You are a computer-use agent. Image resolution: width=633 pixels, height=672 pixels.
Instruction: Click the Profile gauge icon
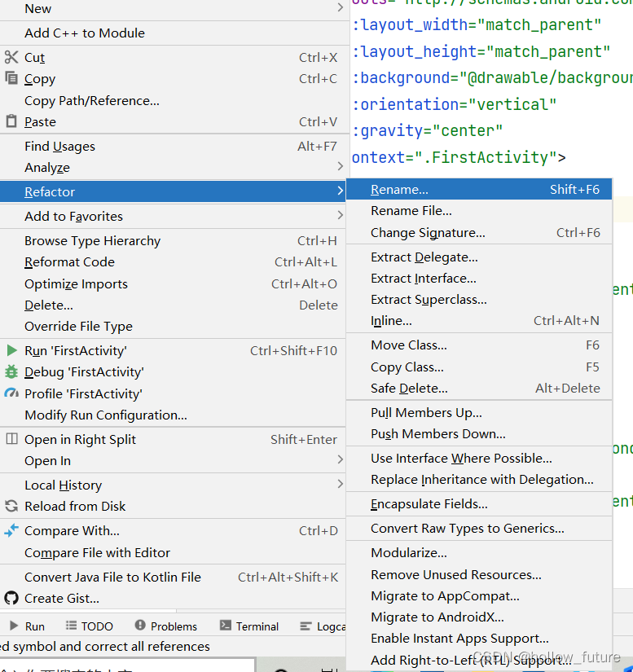[11, 393]
